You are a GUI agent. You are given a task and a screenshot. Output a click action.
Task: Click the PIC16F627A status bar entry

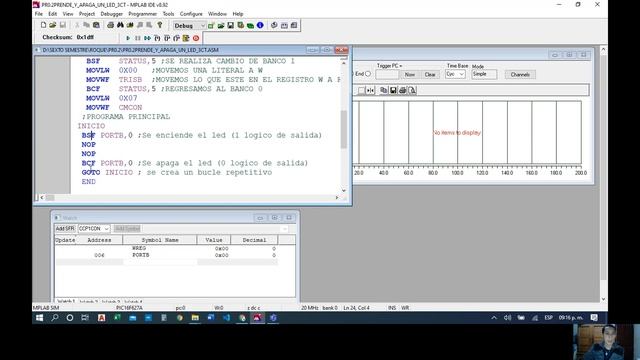coord(129,308)
